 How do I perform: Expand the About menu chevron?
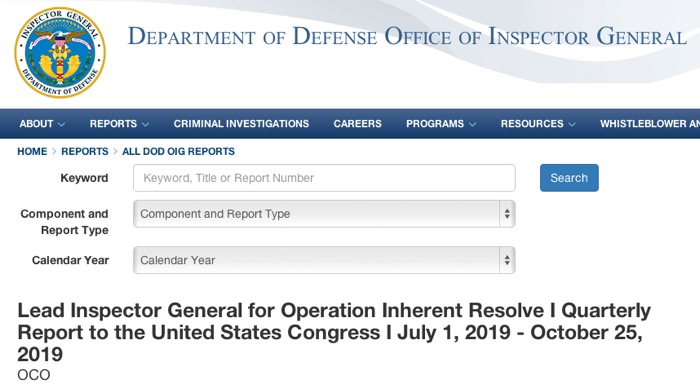point(62,124)
